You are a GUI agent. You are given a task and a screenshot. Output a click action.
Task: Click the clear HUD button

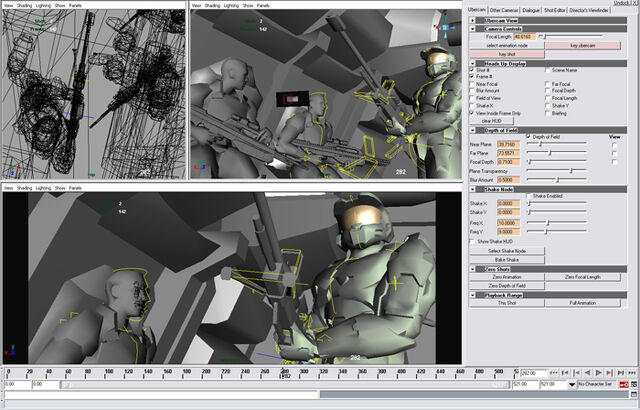491,121
